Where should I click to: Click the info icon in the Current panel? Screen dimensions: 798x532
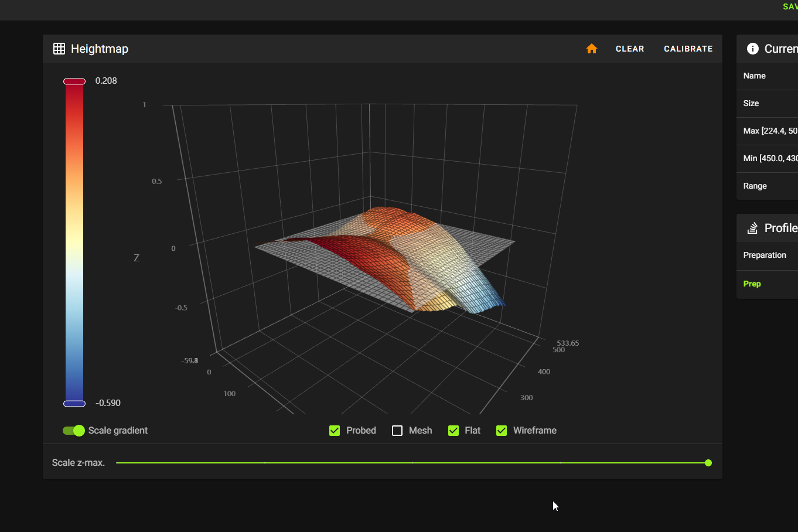(x=752, y=49)
